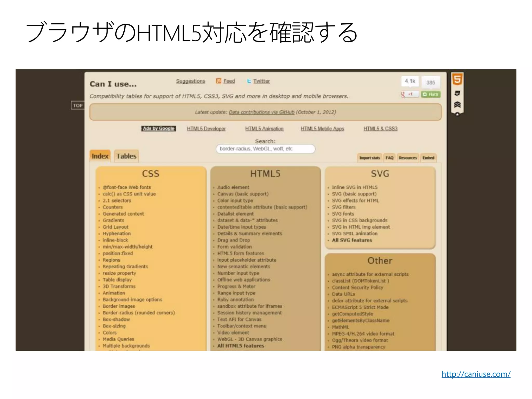Viewport: 532px width, 399px height.
Task: Open the Progress & Meter entry
Action: [236, 286]
